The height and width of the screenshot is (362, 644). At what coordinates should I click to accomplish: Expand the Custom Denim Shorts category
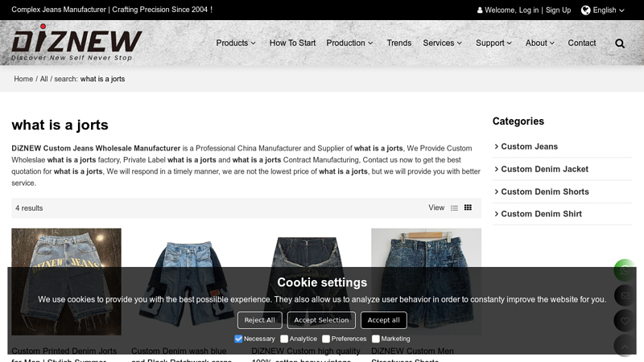(545, 191)
